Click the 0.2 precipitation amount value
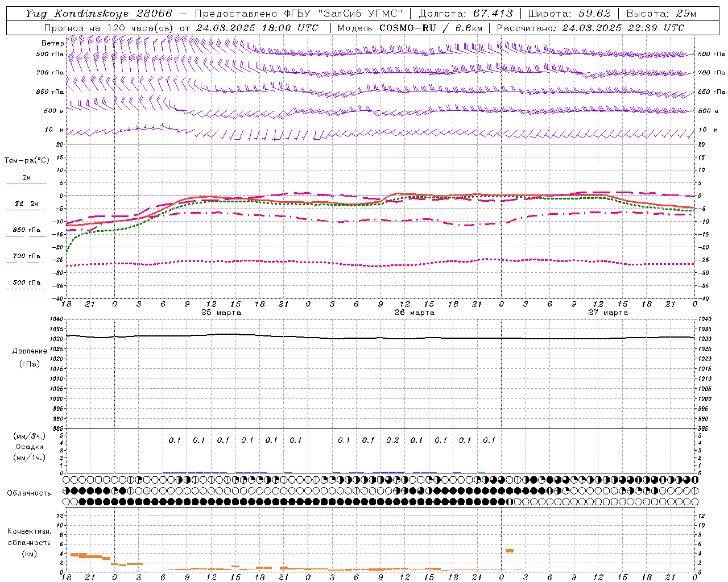The height and width of the screenshot is (582, 728). (392, 440)
